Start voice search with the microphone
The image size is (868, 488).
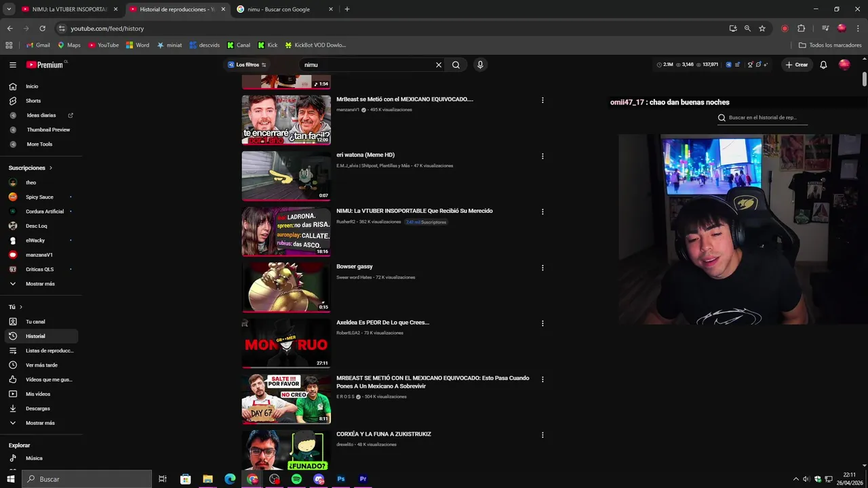click(x=480, y=65)
